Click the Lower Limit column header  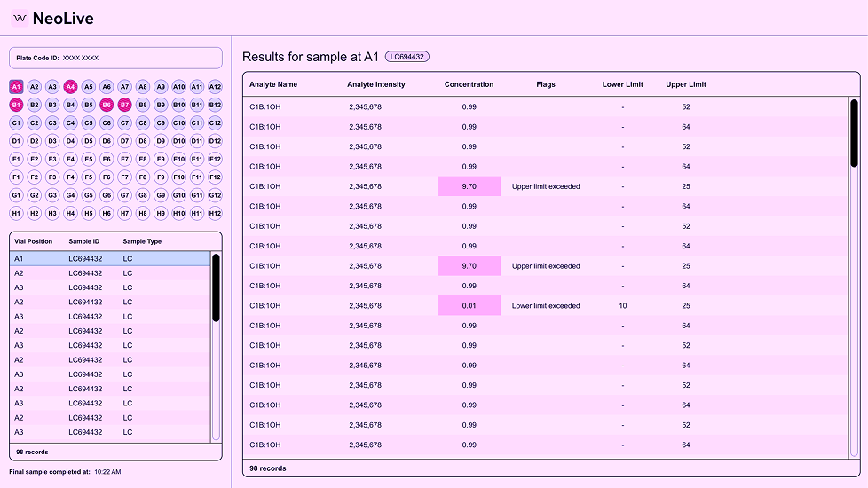[623, 84]
